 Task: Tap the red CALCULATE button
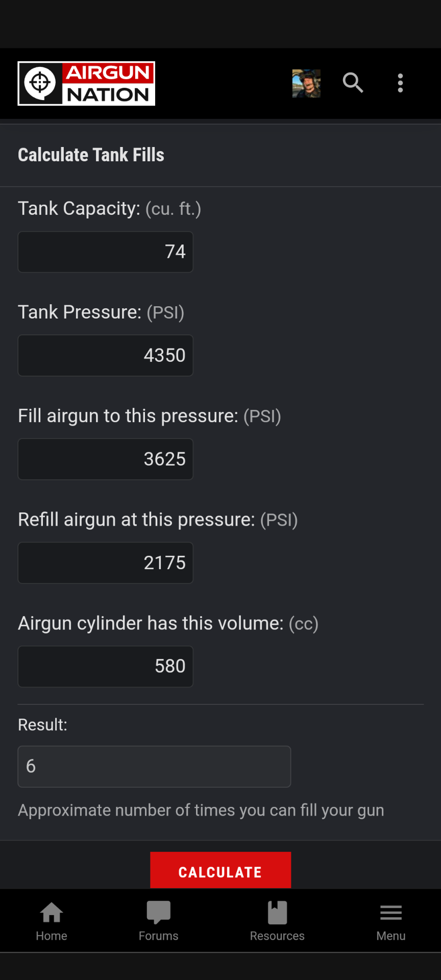pyautogui.click(x=220, y=870)
